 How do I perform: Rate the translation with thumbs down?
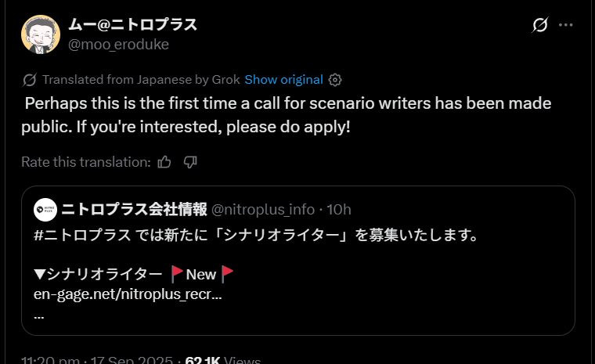(x=189, y=162)
